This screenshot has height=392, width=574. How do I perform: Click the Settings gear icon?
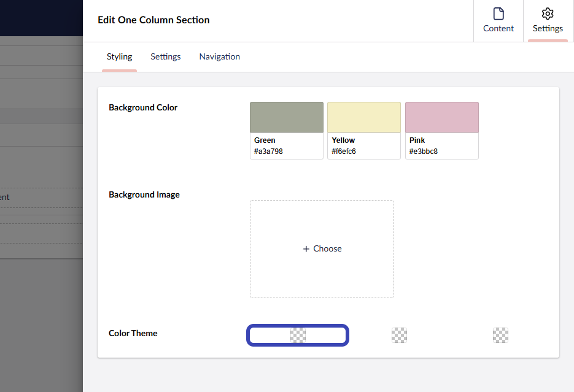click(548, 14)
